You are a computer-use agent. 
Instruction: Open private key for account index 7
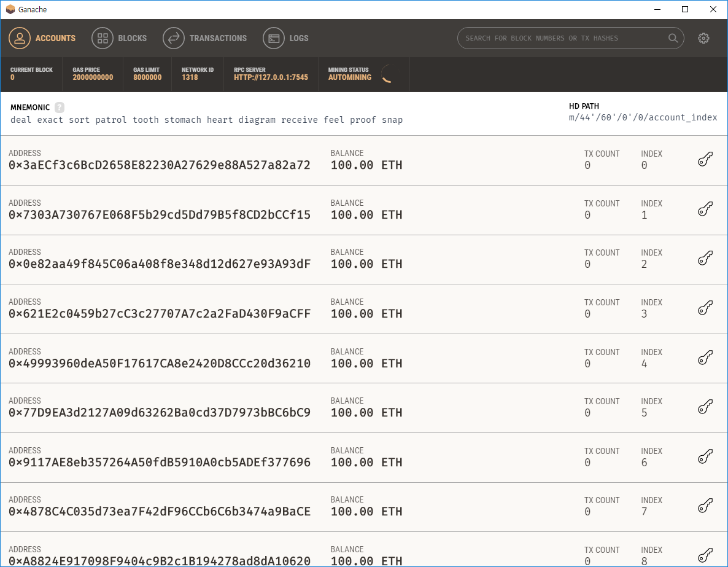[x=705, y=506]
